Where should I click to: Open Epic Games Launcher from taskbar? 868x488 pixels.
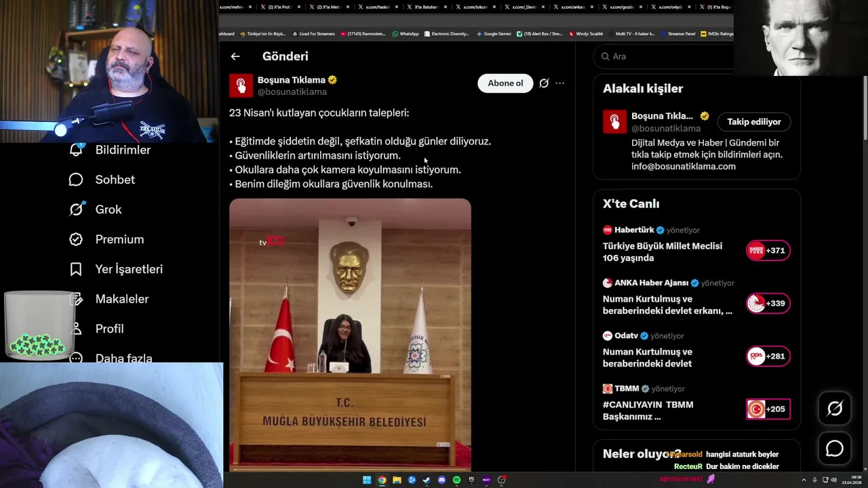[471, 480]
